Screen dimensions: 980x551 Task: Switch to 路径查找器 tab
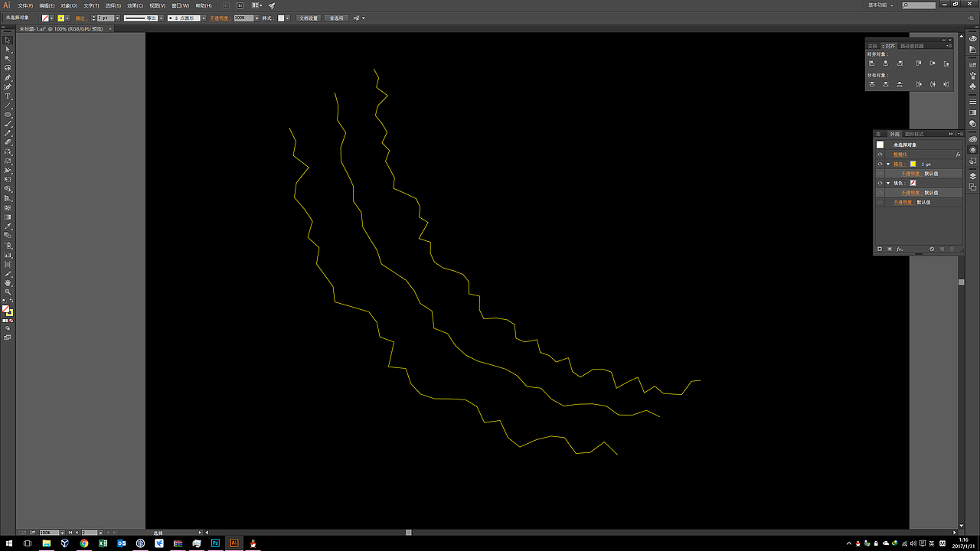(x=912, y=46)
